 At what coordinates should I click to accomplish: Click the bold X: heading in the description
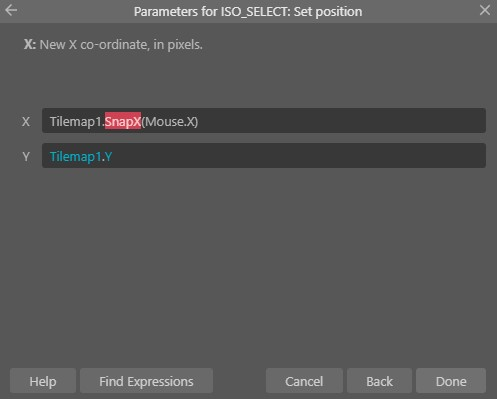30,44
